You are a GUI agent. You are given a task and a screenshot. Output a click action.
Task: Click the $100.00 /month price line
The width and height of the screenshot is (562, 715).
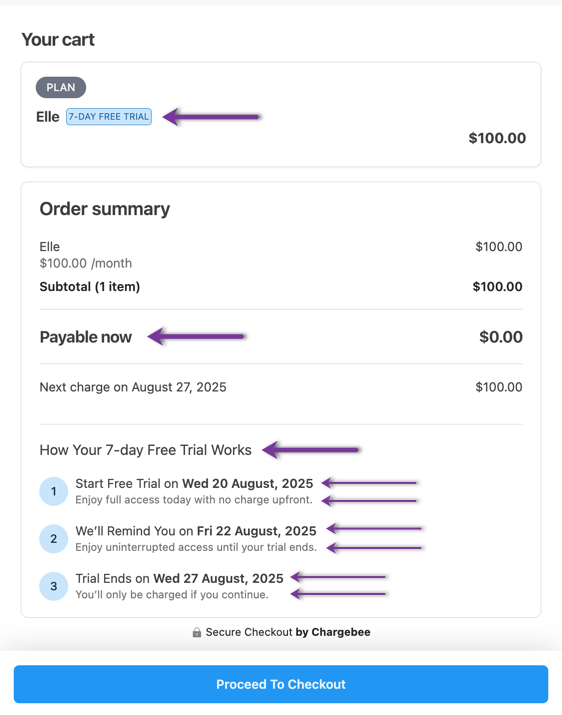86,263
